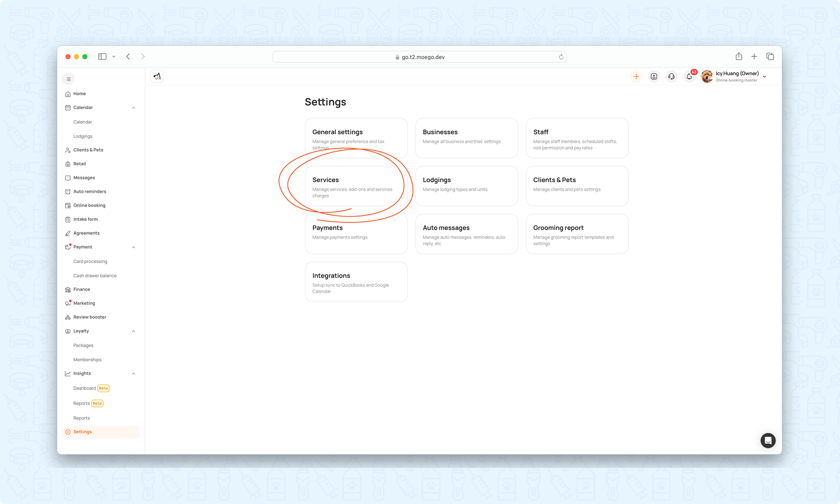
Task: Open the Icy Huang account dropdown
Action: [x=764, y=76]
